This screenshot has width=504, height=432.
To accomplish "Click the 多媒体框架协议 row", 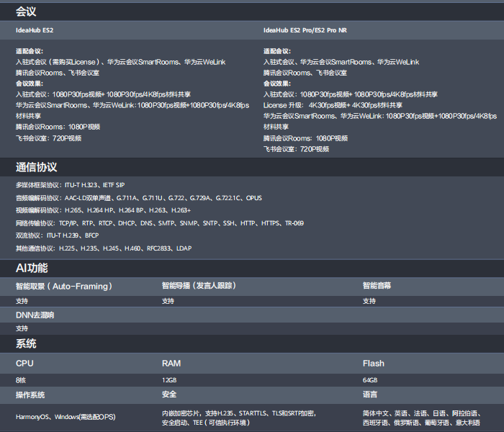I will 70,185.
